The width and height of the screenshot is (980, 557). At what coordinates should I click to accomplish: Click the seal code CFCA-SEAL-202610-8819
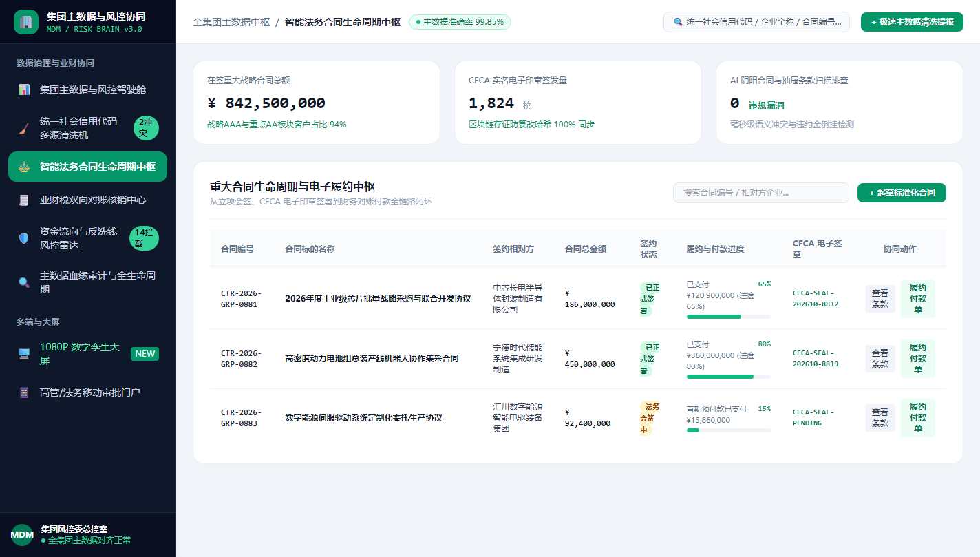[816, 358]
